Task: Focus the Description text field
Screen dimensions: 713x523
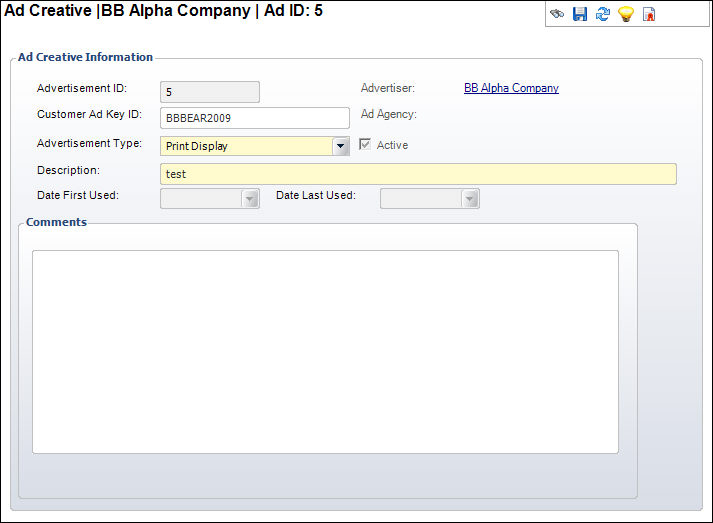Action: point(418,174)
